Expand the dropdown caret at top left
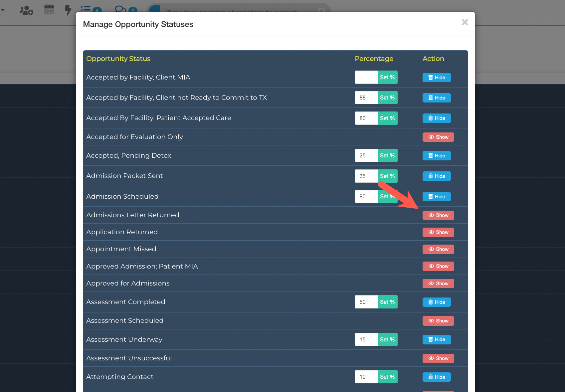565x392 pixels. 3,10
